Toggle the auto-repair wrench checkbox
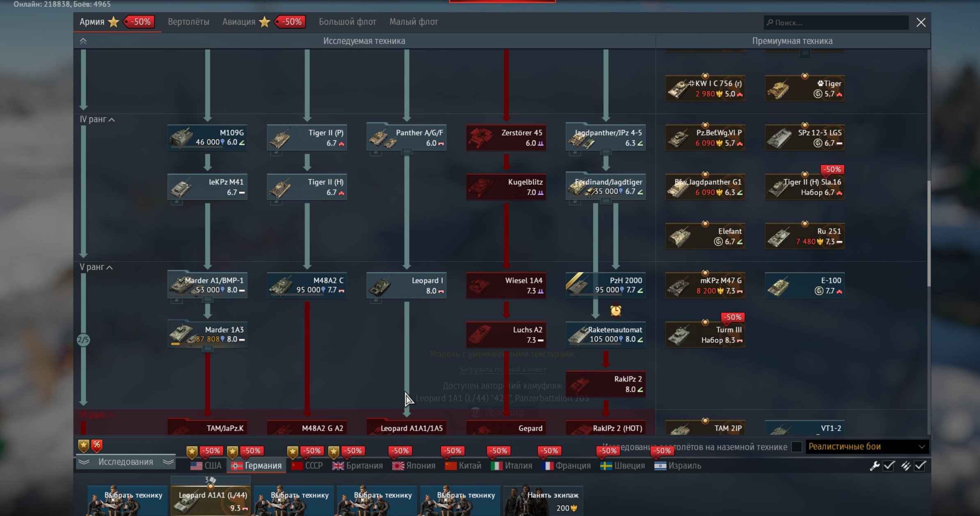The image size is (980, 516). point(888,466)
